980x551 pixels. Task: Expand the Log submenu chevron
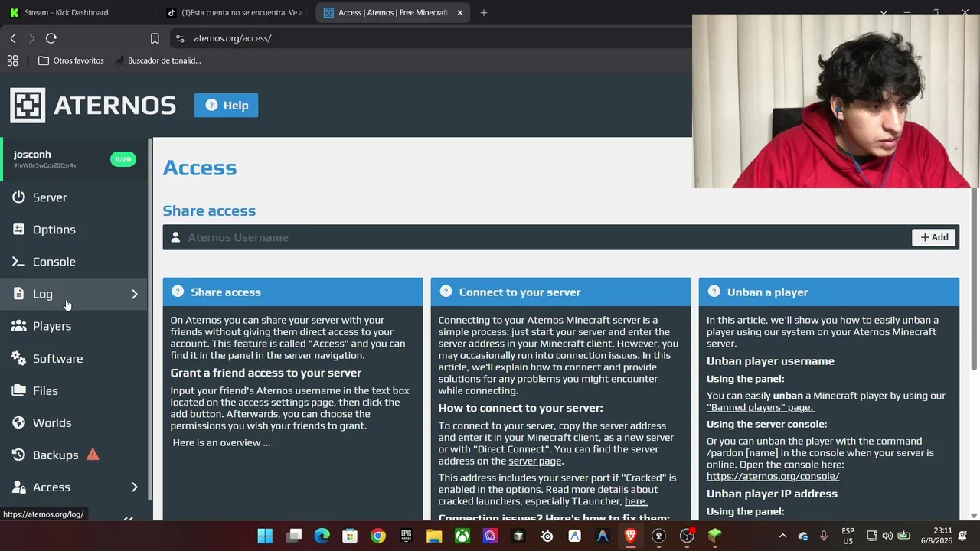135,294
